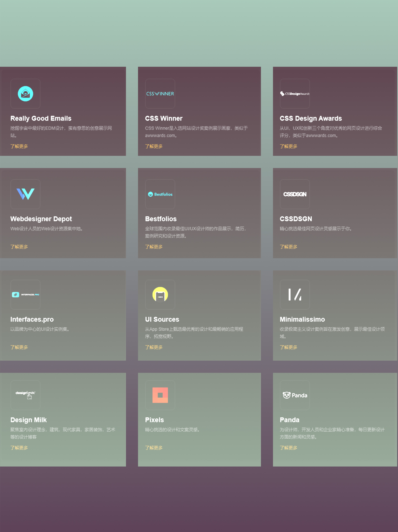Open 了解更多 link under CSS Winner

tap(154, 146)
